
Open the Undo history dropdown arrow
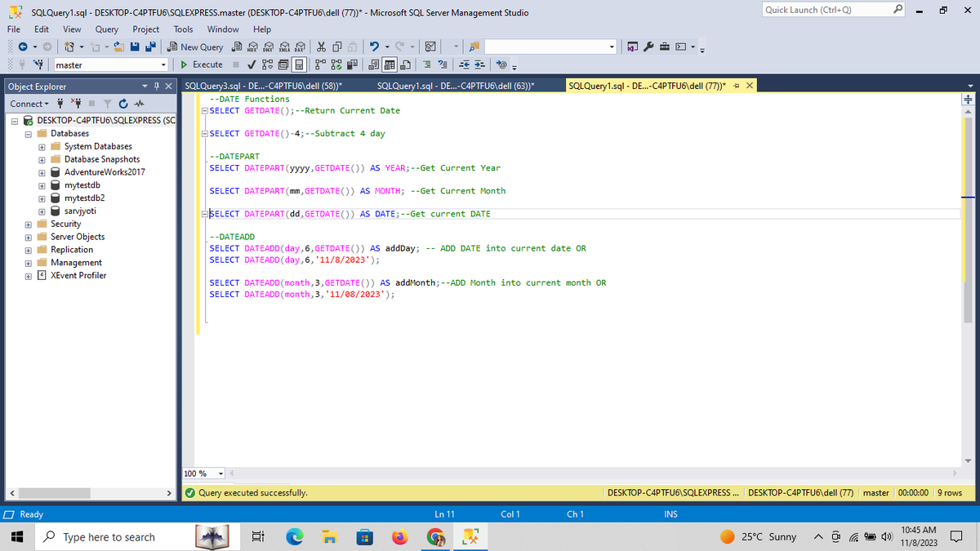pos(385,47)
